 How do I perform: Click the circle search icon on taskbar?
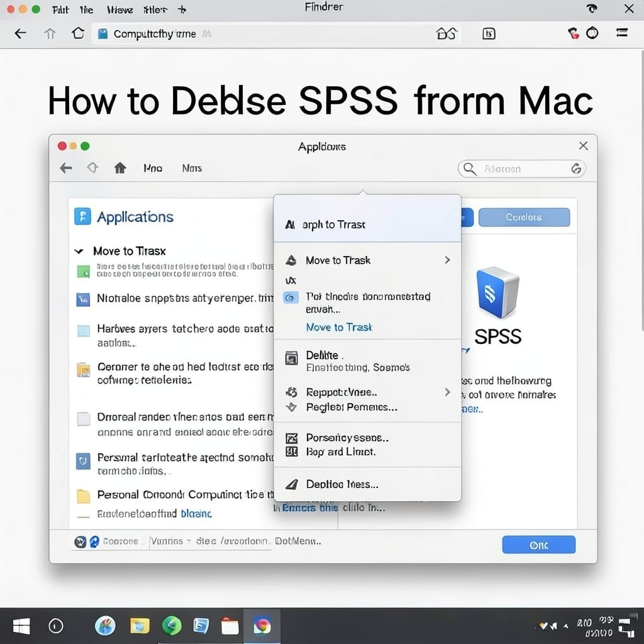coord(56,626)
